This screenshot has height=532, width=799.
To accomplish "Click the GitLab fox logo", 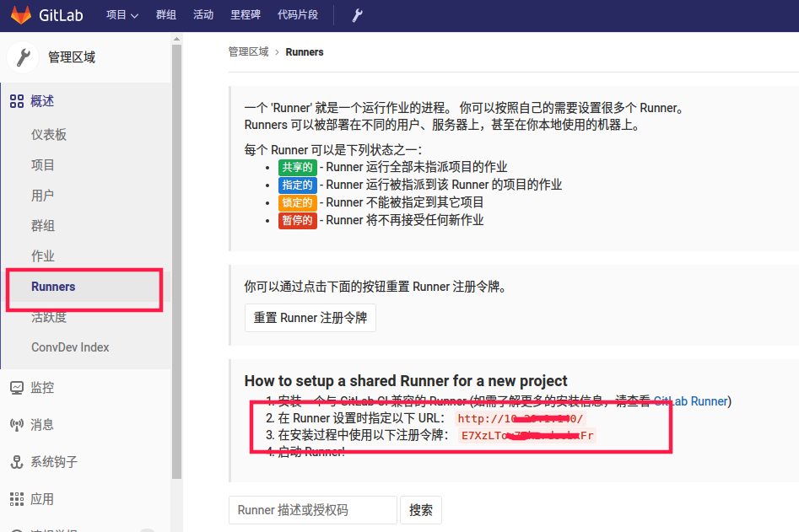I will [x=21, y=15].
